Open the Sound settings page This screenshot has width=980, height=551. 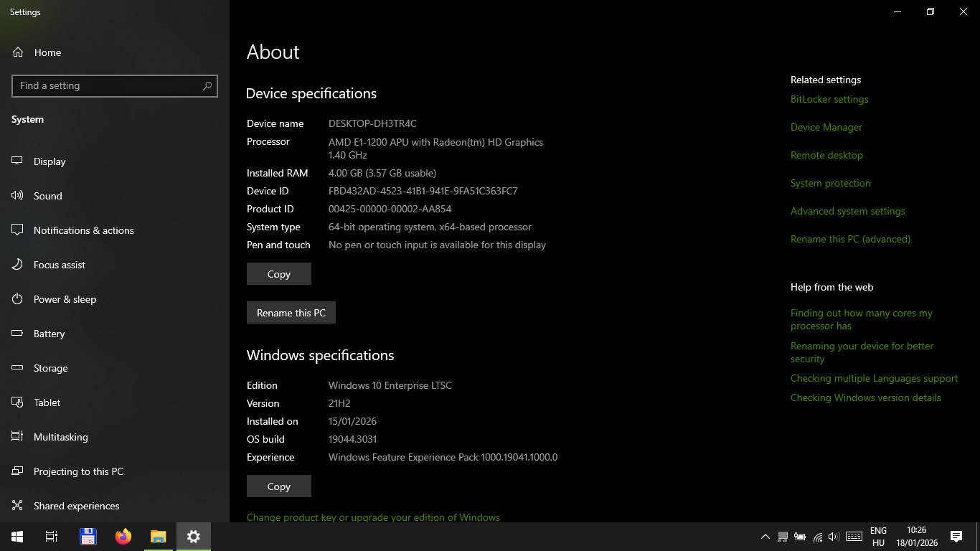[115, 196]
